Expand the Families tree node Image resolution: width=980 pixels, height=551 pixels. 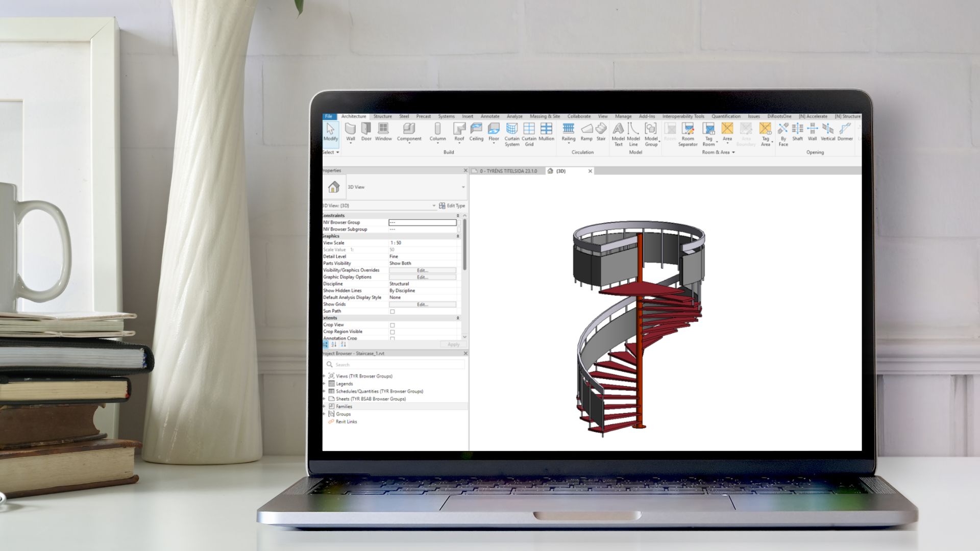[324, 407]
